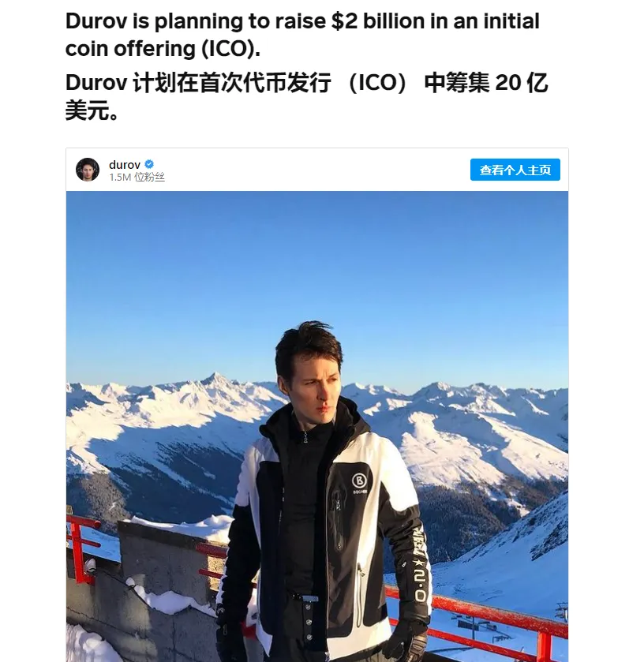Click the 查看个人主页 button
Viewport: 644px width, 662px height.
tap(515, 170)
